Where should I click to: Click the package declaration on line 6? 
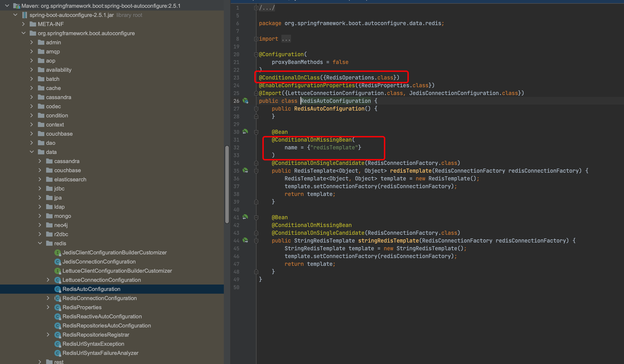352,23
